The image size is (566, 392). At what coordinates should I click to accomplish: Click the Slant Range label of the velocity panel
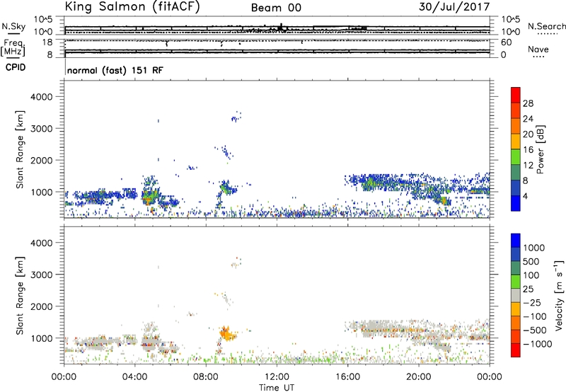click(x=20, y=295)
